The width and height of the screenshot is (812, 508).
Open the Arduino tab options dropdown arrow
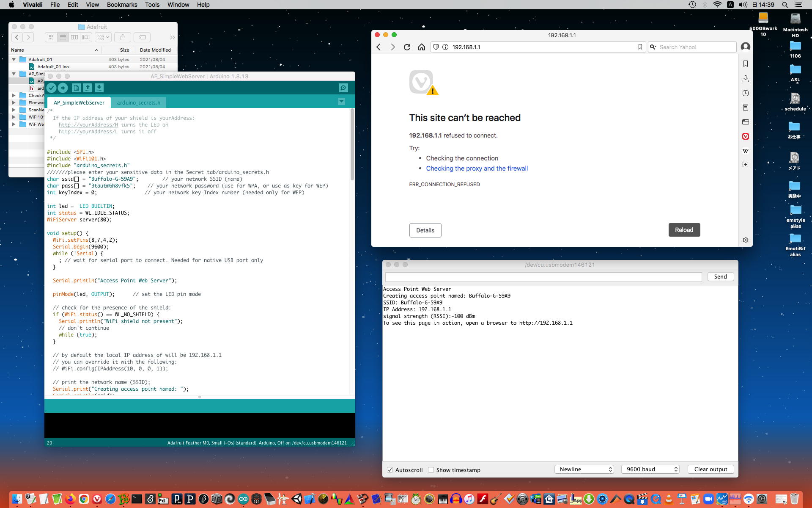click(341, 102)
